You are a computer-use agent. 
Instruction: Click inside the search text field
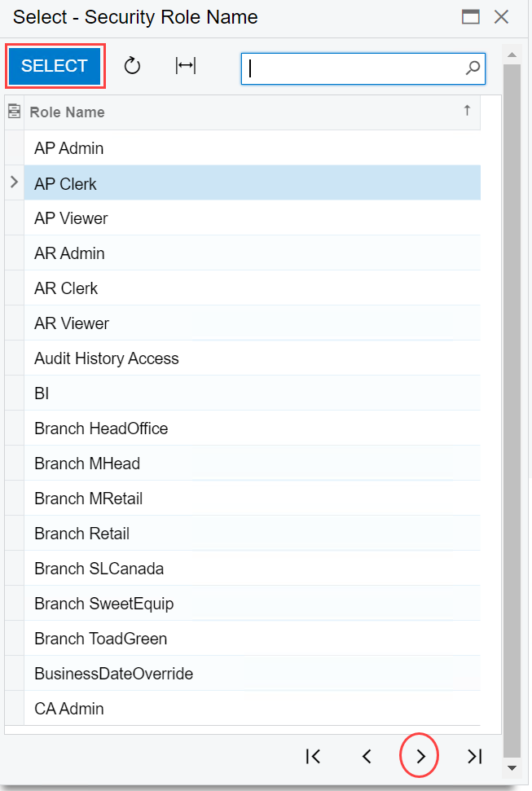[x=354, y=69]
